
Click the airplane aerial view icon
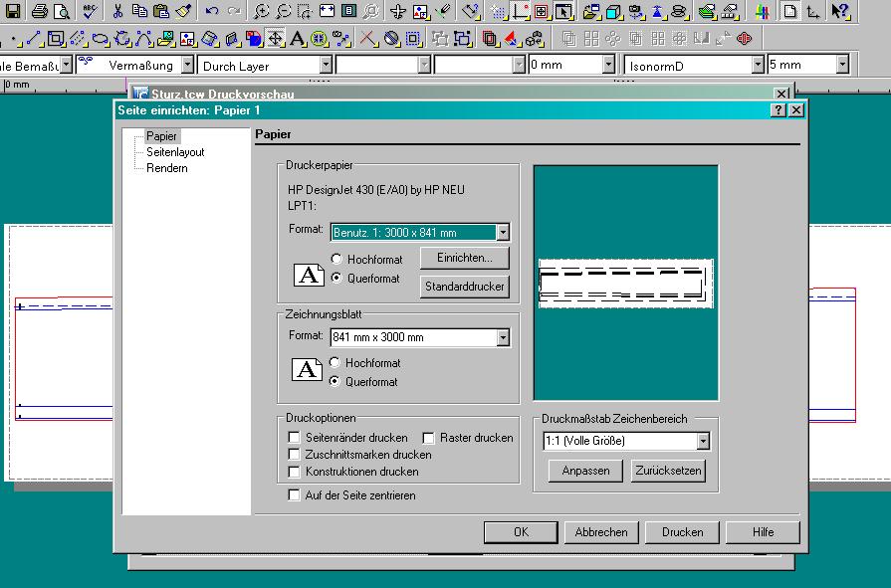pyautogui.click(x=398, y=10)
